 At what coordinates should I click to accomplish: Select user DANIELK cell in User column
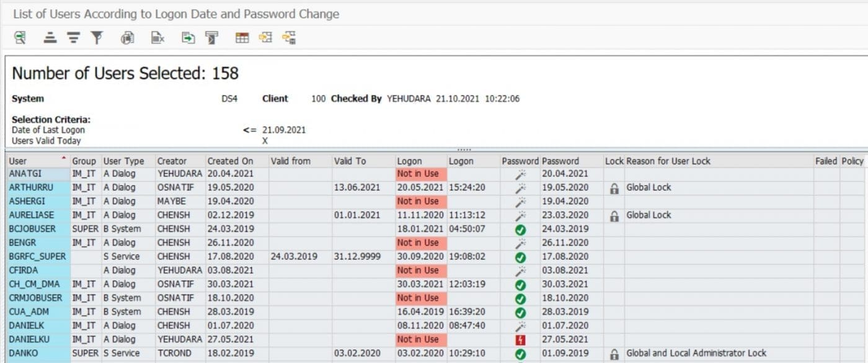pos(38,326)
